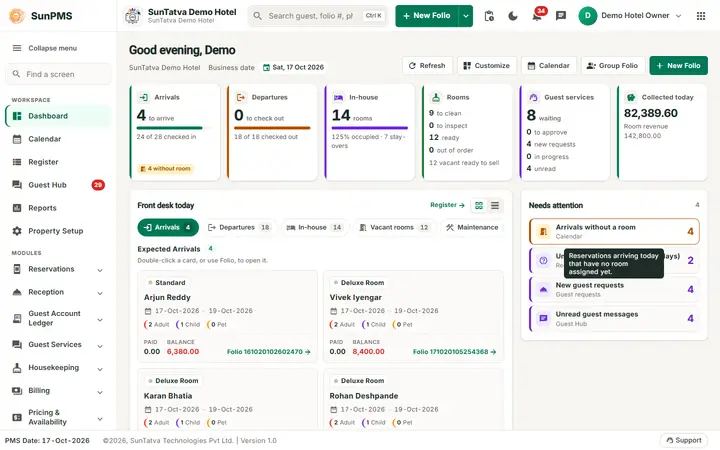
Task: Click the SunTatva Demo Hotel logo
Action: 133,16
